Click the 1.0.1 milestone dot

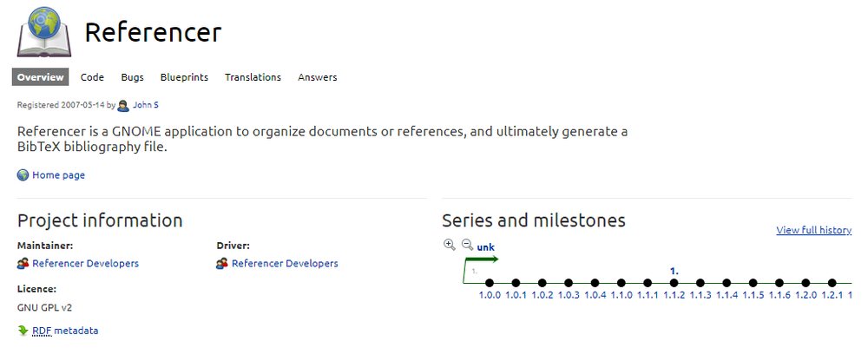(516, 283)
